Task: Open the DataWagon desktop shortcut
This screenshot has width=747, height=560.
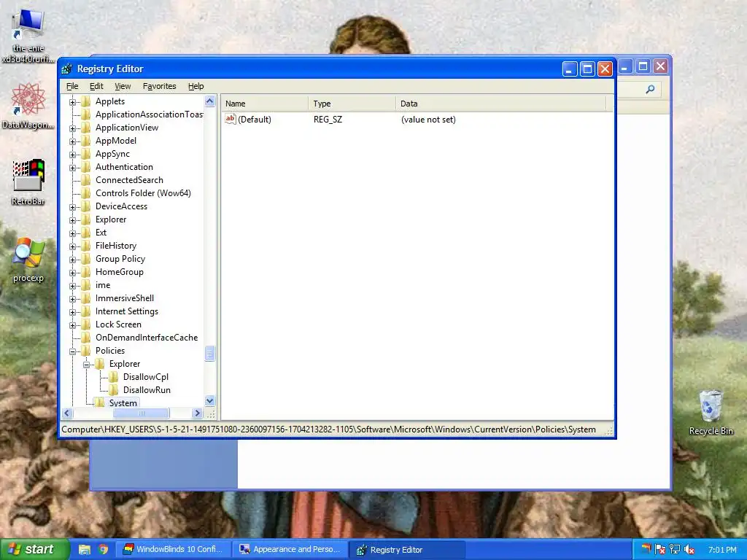Action: click(x=28, y=106)
